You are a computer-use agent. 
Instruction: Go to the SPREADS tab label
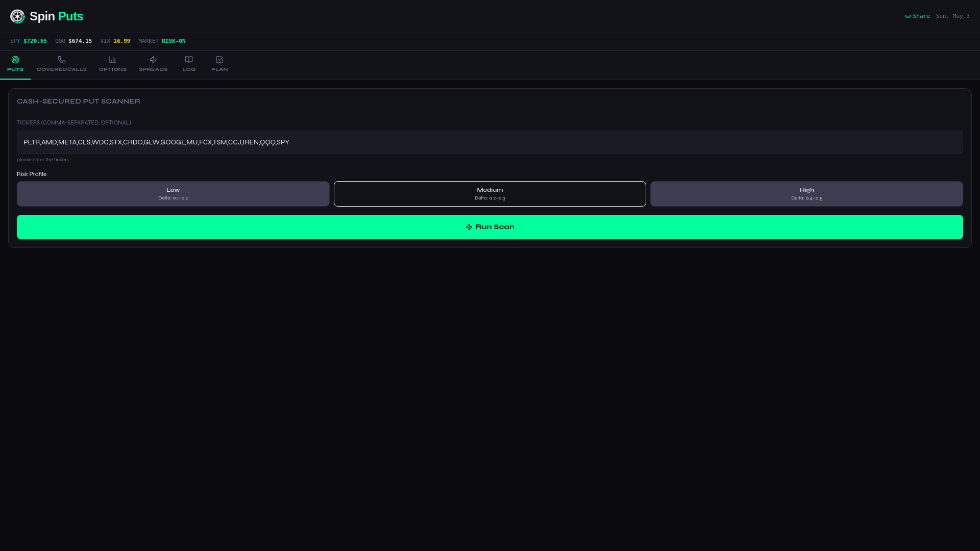pyautogui.click(x=153, y=69)
